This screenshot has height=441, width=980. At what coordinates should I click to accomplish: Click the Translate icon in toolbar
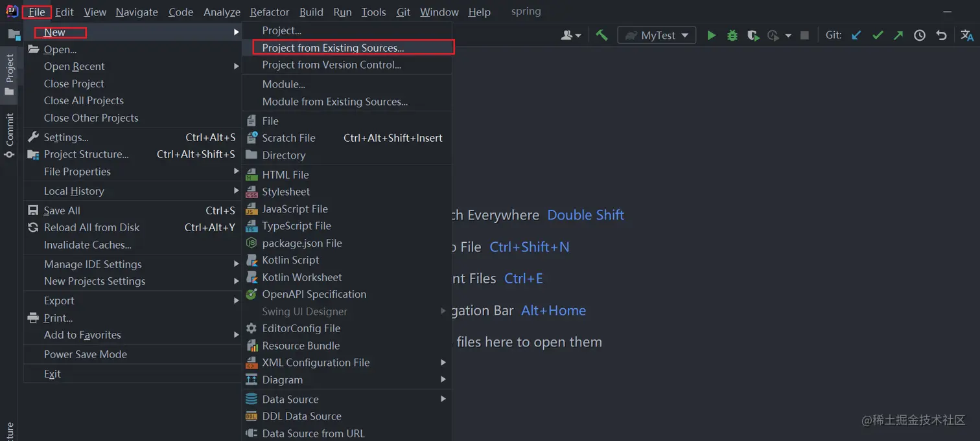pos(967,36)
